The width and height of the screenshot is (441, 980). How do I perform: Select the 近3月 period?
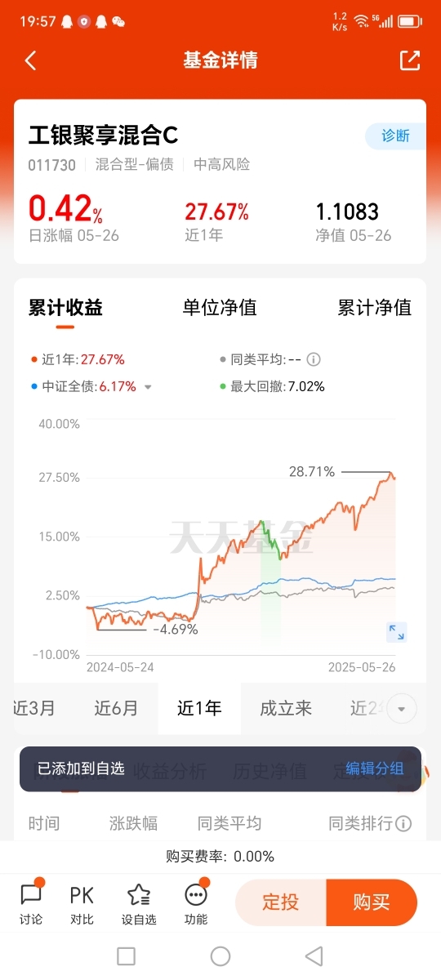pos(35,709)
